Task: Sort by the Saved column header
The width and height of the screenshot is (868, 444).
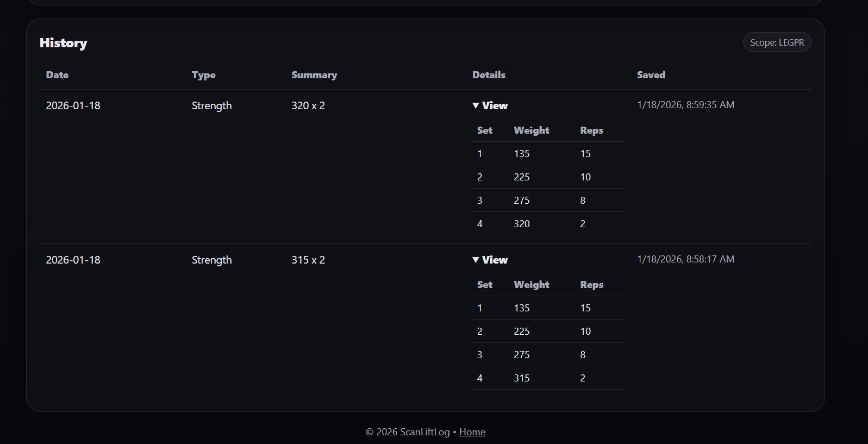Action: coord(651,75)
